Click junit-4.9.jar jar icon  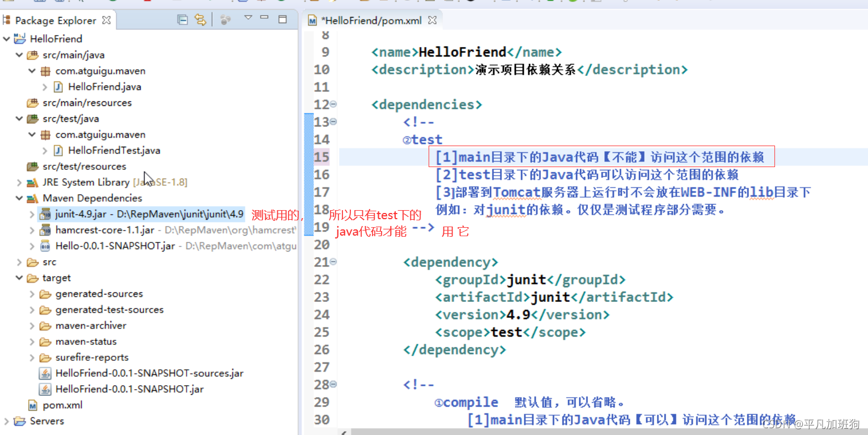[46, 214]
